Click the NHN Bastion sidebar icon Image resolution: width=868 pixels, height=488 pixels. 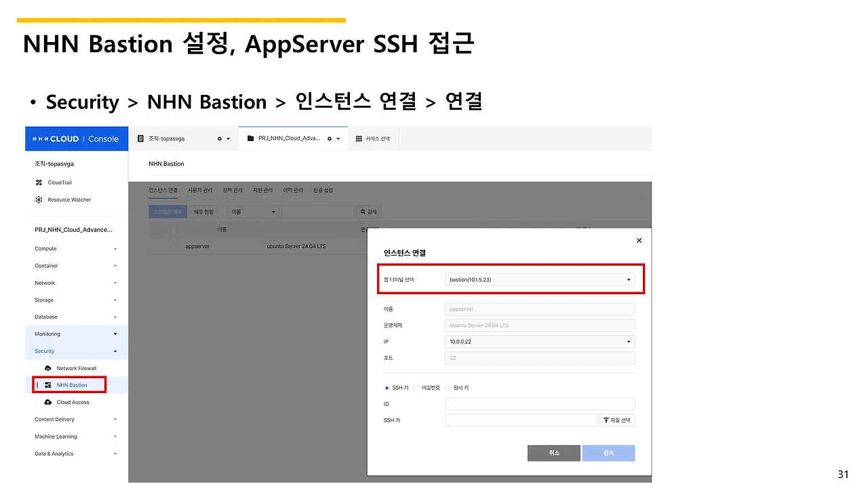coord(48,385)
